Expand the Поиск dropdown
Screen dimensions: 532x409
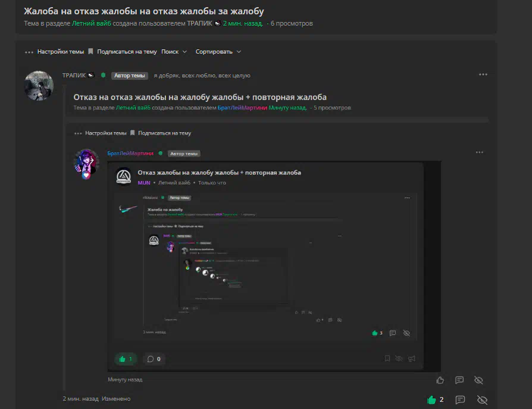coord(174,52)
